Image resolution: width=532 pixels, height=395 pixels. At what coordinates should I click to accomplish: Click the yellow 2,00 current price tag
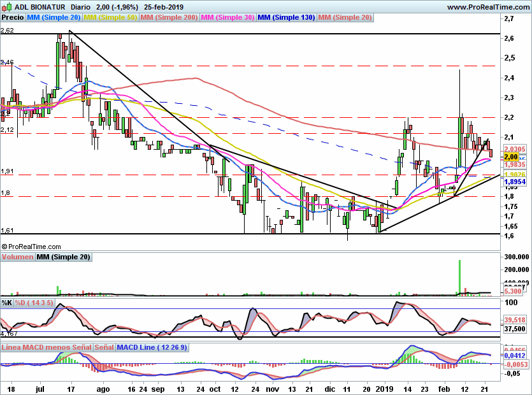click(x=511, y=157)
